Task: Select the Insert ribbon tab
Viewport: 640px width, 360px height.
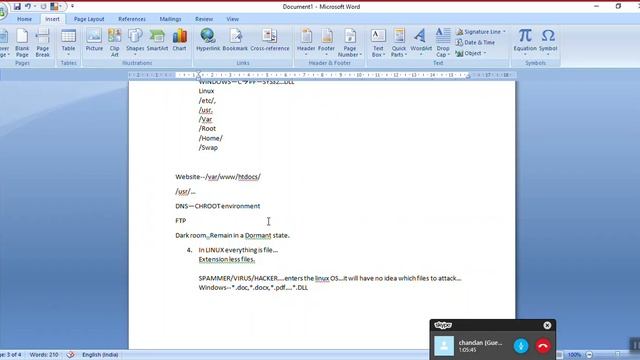Action: coord(52,19)
